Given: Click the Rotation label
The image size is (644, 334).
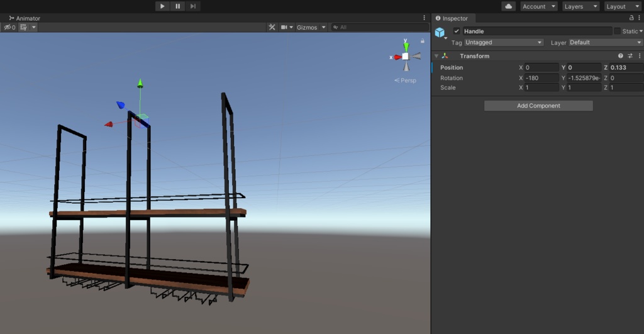Looking at the screenshot, I should pos(452,77).
